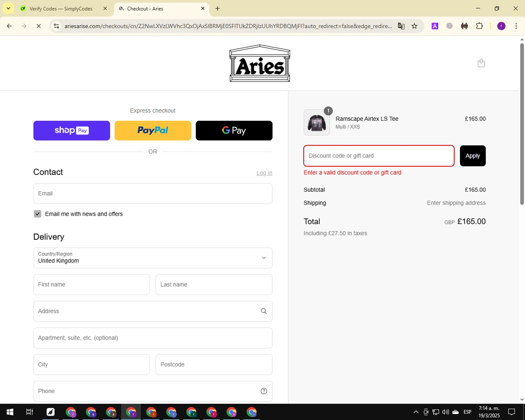Pay with PayPal express checkout
This screenshot has width=525, height=420.
point(153,131)
